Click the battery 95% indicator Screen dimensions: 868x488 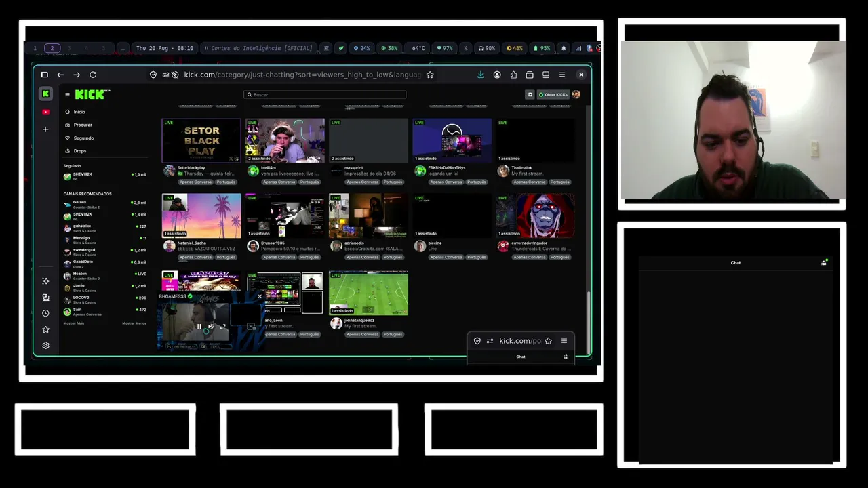click(x=542, y=48)
